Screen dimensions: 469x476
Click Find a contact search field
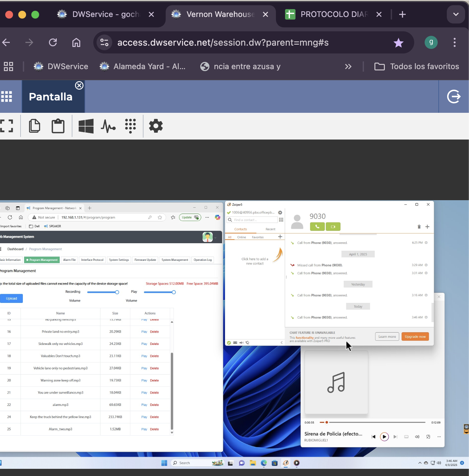coord(252,220)
